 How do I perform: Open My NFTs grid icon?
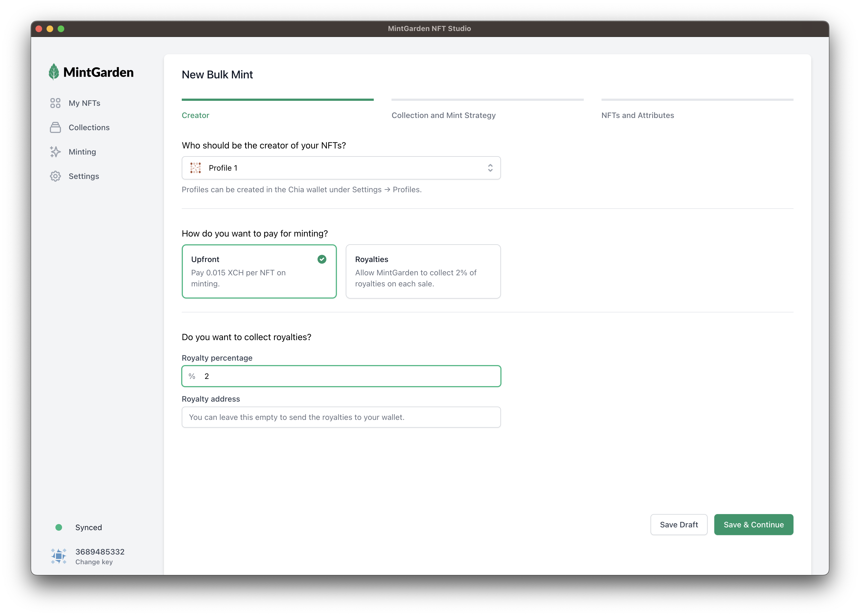click(55, 103)
